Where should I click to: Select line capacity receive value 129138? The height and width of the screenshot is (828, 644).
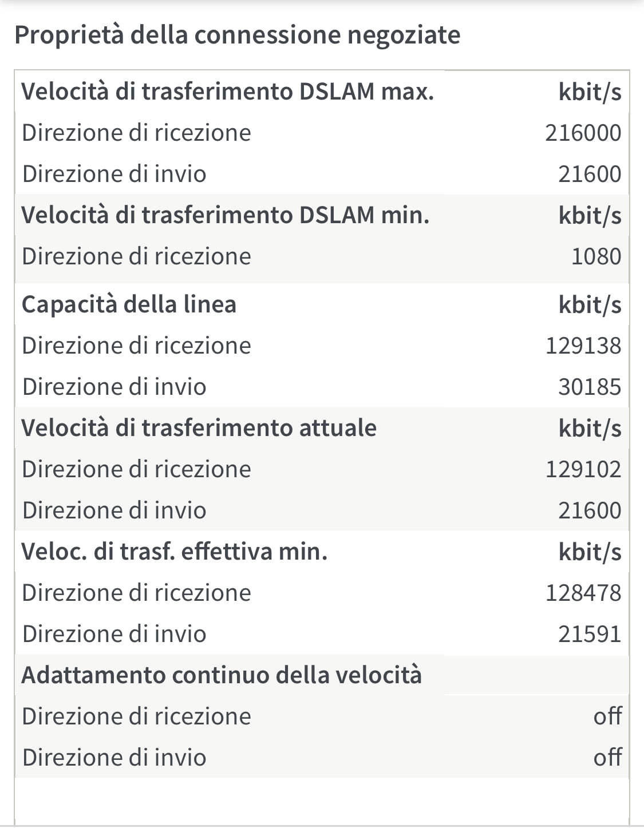tap(583, 346)
